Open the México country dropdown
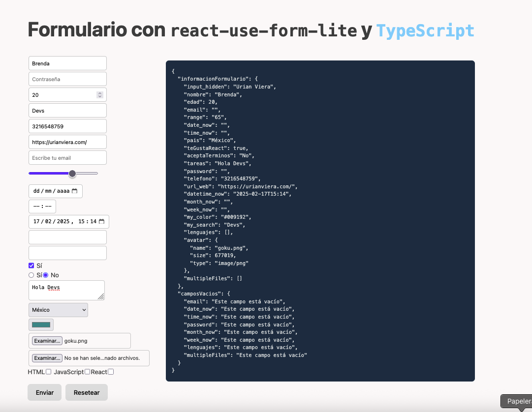532x412 pixels. tap(59, 310)
